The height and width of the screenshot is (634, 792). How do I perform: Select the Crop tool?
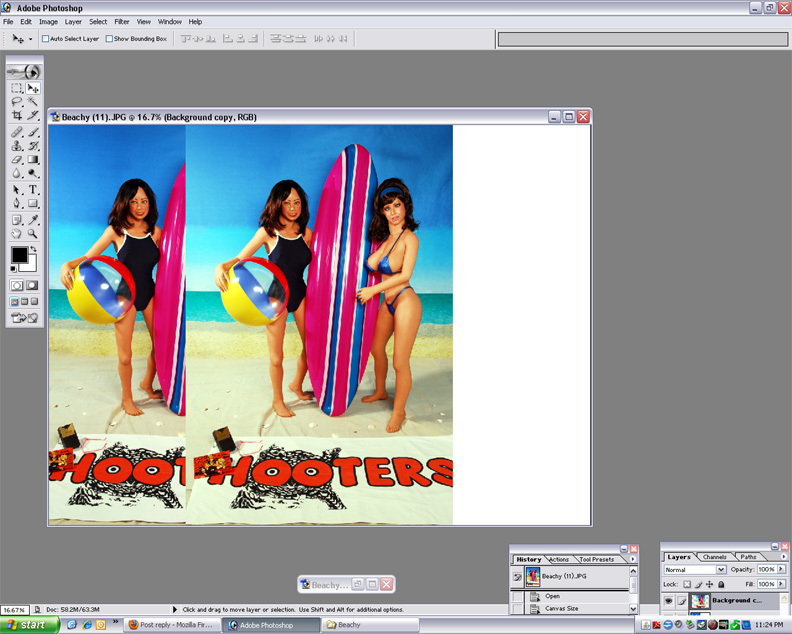17,115
